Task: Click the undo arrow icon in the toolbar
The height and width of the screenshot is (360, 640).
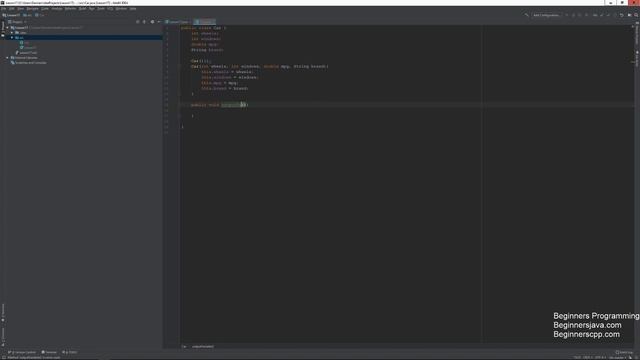Action: click(622, 15)
